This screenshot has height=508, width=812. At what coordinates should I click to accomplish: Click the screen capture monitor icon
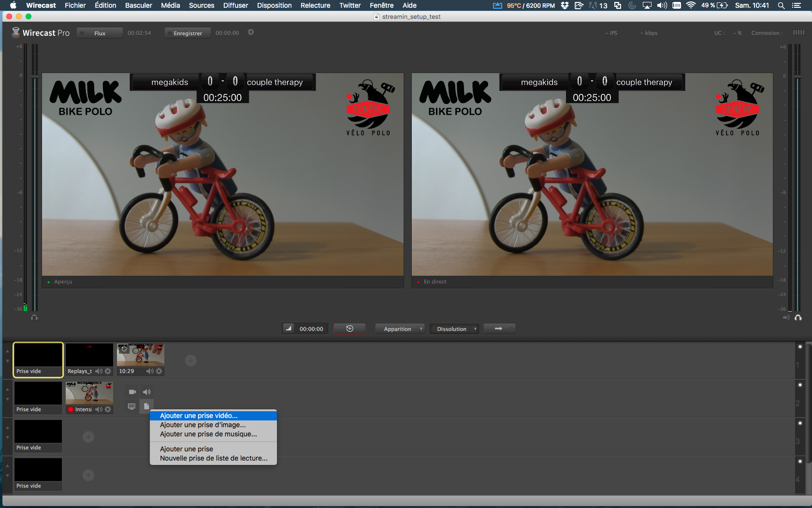[x=131, y=406]
